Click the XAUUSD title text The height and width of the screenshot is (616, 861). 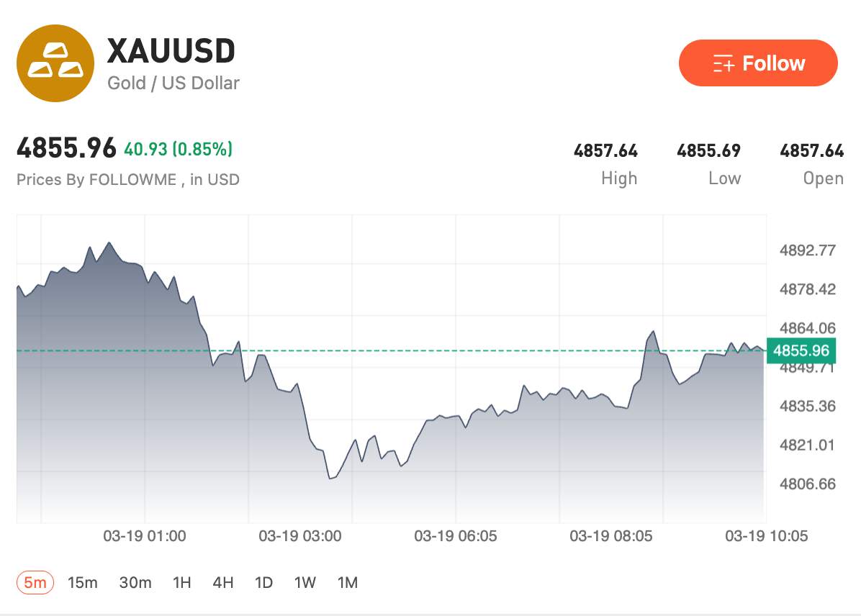pos(172,50)
